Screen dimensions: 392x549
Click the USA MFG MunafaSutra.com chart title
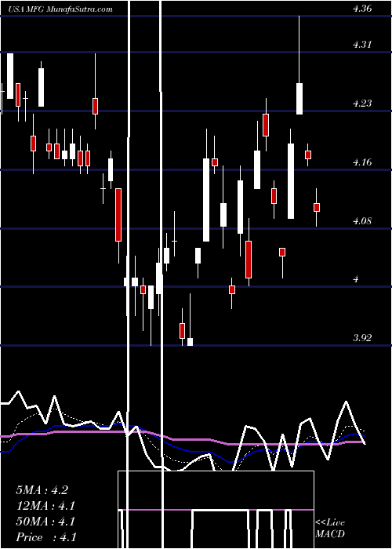pos(60,9)
